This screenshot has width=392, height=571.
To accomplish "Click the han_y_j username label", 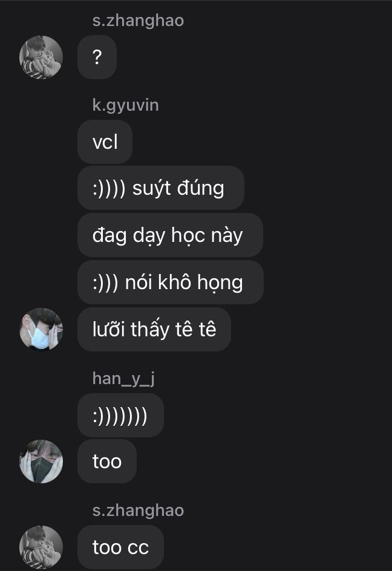I will [123, 379].
